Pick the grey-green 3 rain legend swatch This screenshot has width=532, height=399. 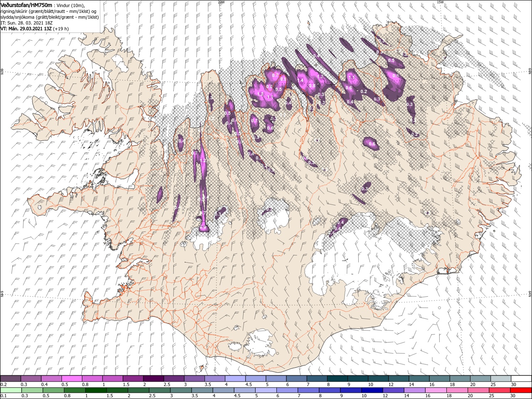click(x=181, y=390)
